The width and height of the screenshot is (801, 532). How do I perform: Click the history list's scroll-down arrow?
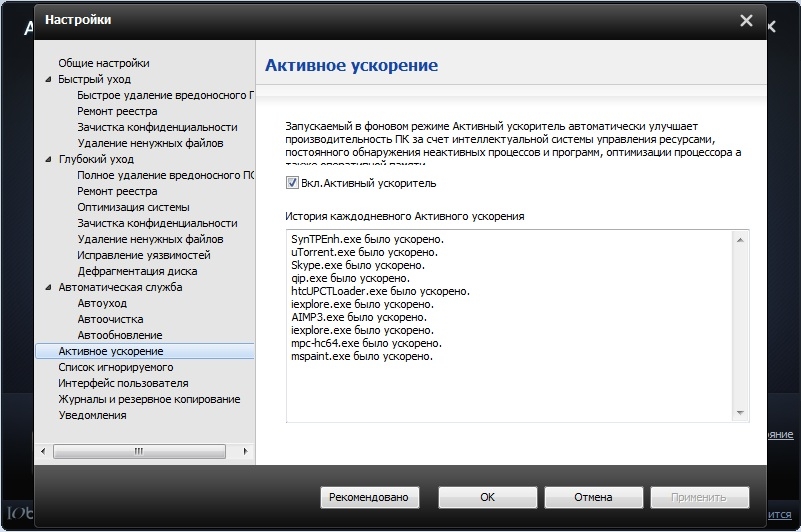click(741, 412)
